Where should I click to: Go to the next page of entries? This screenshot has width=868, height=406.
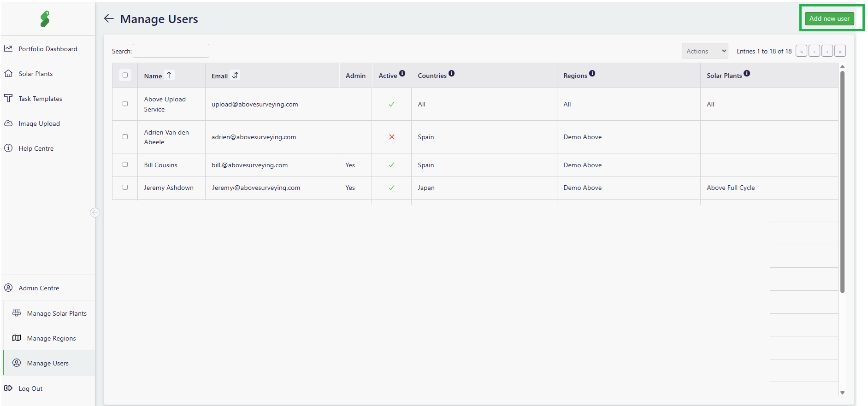(x=827, y=51)
